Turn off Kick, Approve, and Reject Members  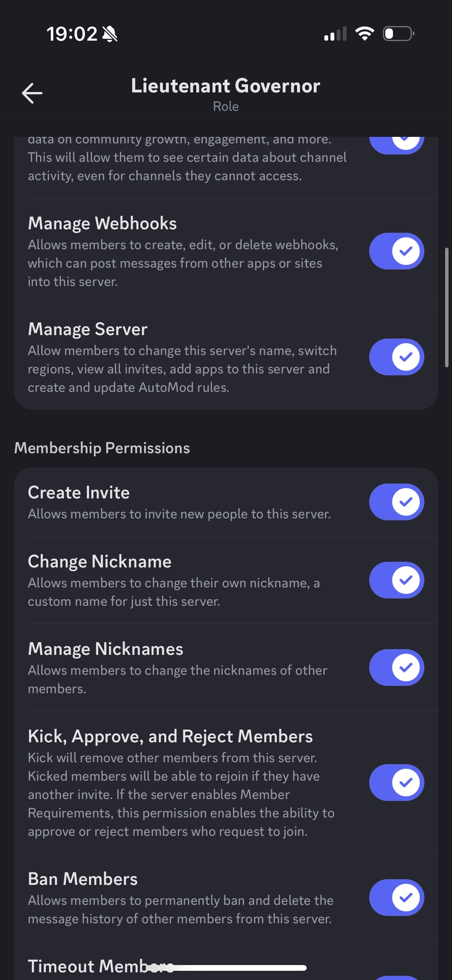click(x=396, y=783)
